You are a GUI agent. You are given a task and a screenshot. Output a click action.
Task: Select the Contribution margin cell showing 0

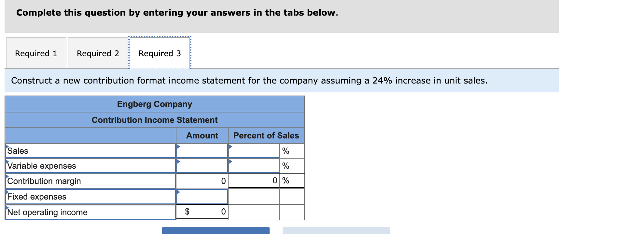(x=202, y=181)
